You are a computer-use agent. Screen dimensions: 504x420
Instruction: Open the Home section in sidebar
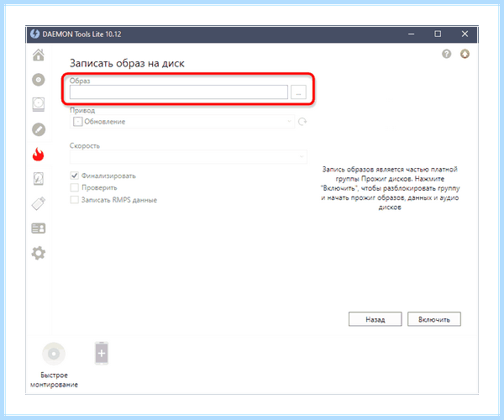pos(39,55)
